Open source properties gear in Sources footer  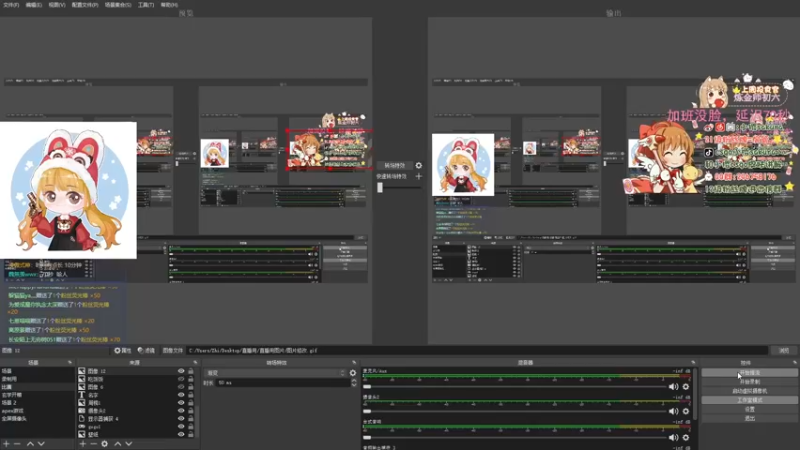(105, 444)
